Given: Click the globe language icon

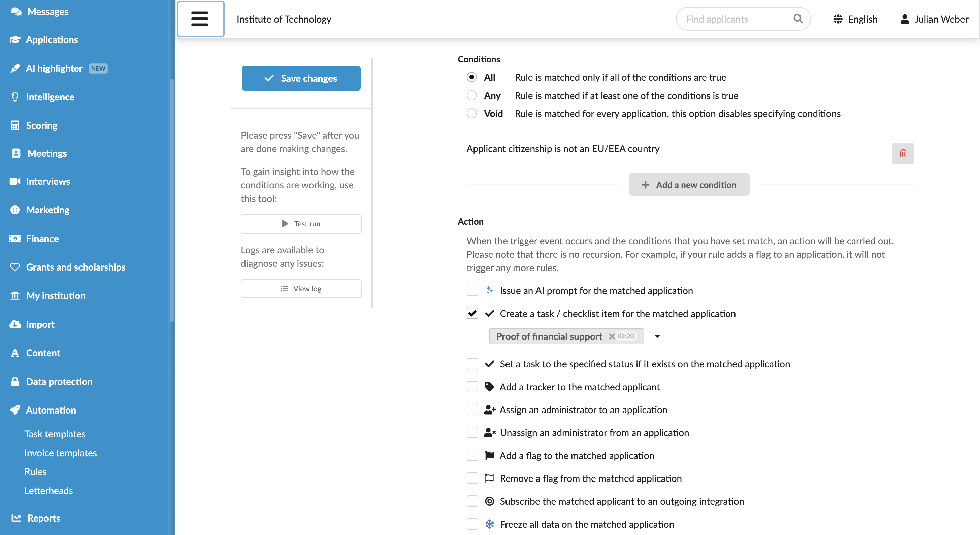Looking at the screenshot, I should [837, 19].
